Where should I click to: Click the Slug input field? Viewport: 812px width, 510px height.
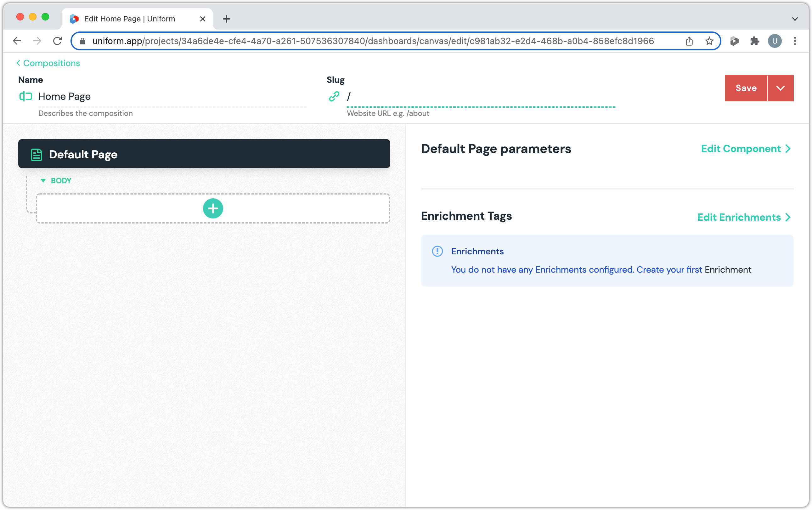tap(481, 97)
